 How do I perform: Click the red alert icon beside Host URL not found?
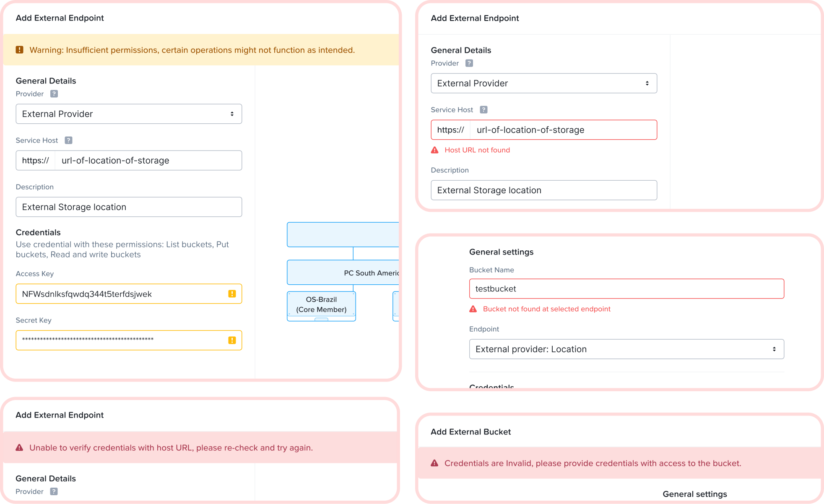click(435, 150)
